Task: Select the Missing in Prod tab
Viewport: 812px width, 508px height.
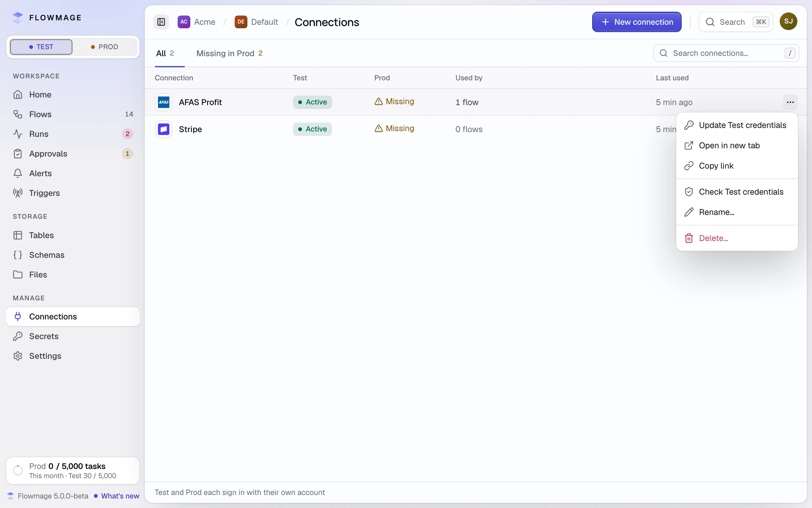Action: (230, 53)
